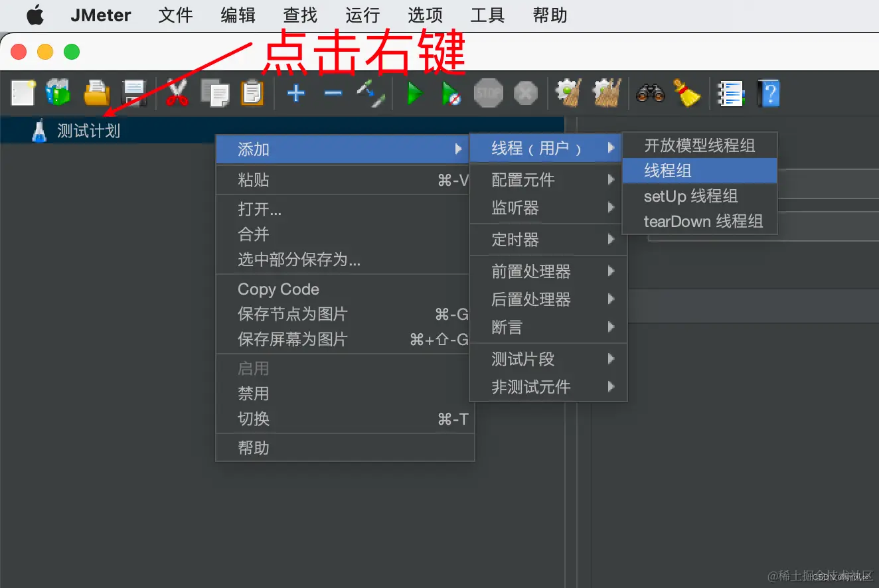The height and width of the screenshot is (588, 879).
Task: Click the Expand all plus icon
Action: click(295, 93)
